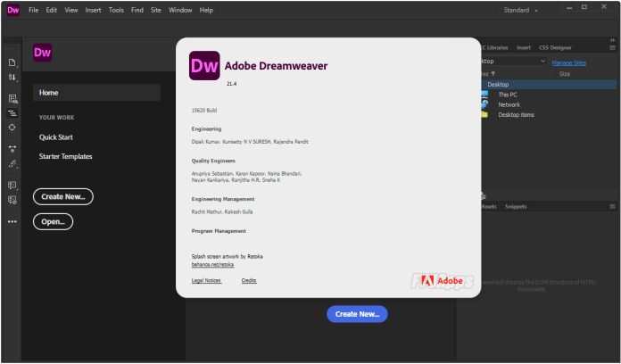Click the Dw logo in menu bar
This screenshot has height=364, width=621.
(x=12, y=10)
